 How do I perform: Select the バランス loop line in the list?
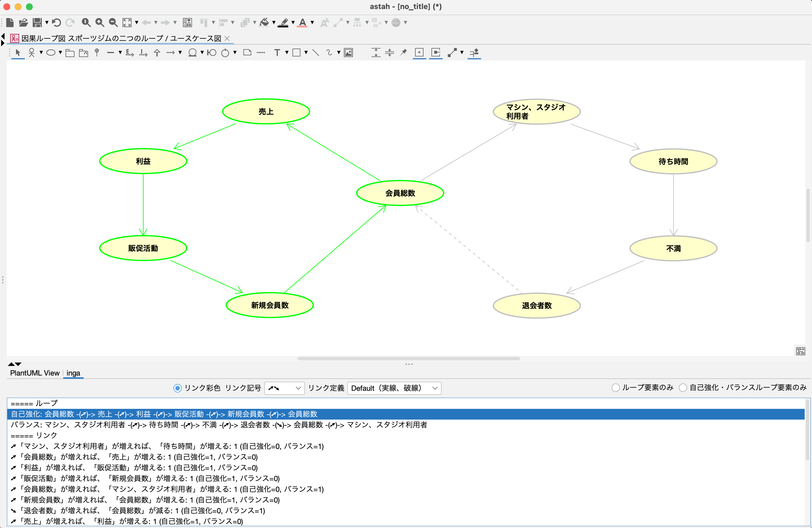click(218, 425)
